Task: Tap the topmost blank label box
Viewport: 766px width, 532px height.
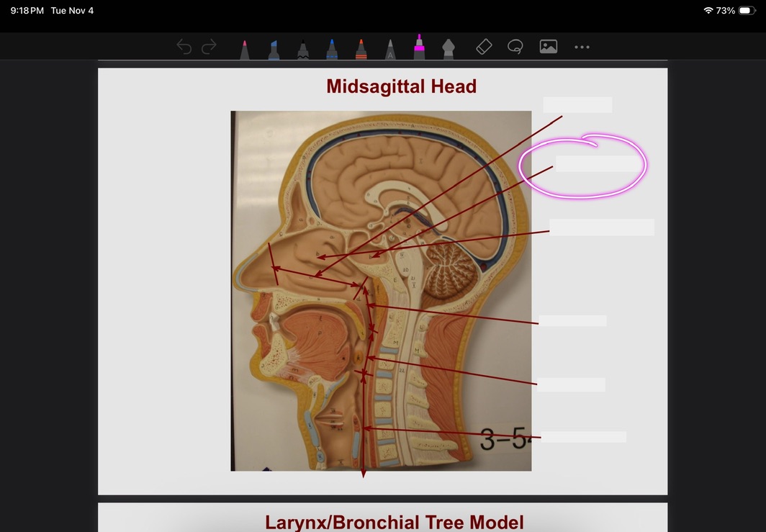Action: coord(577,104)
